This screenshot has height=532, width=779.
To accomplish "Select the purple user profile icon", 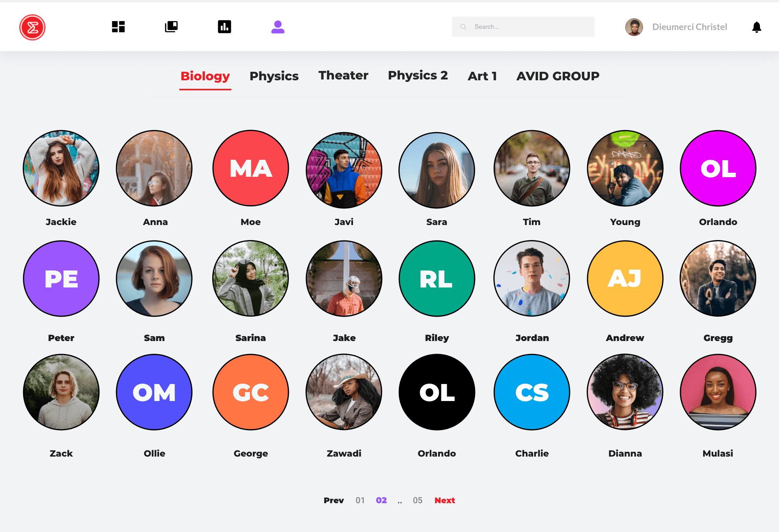I will 278,27.
